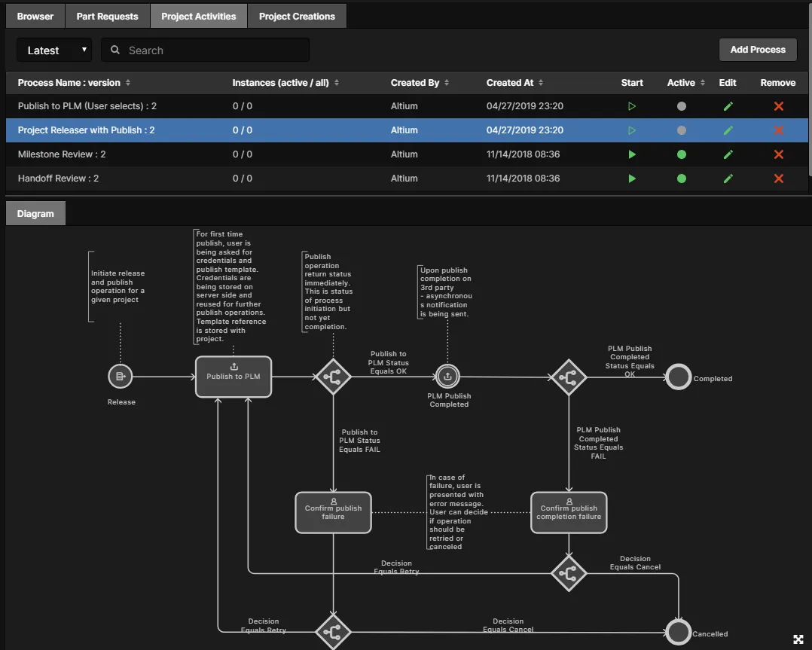Select the Project Releaser with Publish : 2 name

[x=86, y=130]
